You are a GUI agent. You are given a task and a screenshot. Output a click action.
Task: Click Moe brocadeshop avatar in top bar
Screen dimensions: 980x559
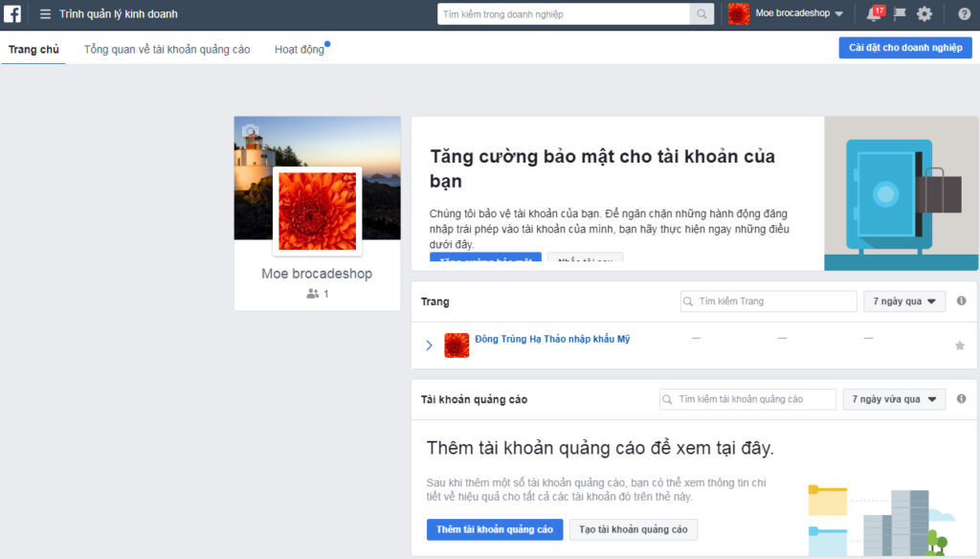pos(739,13)
